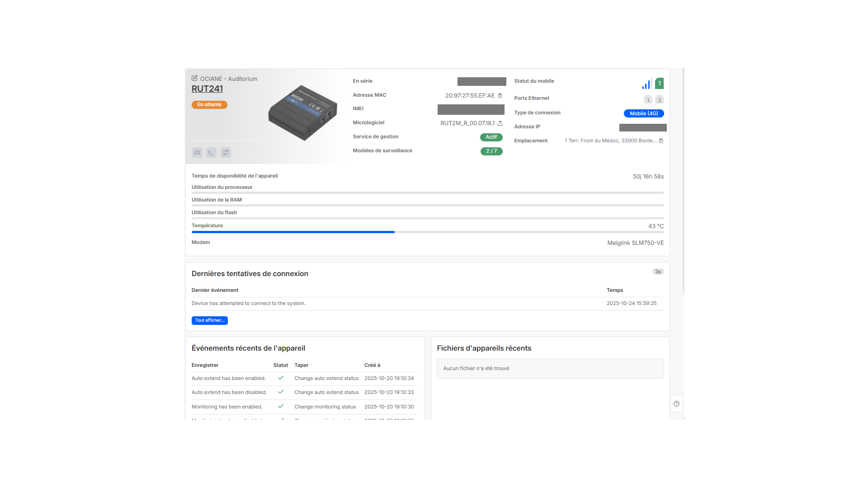Click the mobile signal strength bars icon
868x488 pixels.
tap(646, 84)
